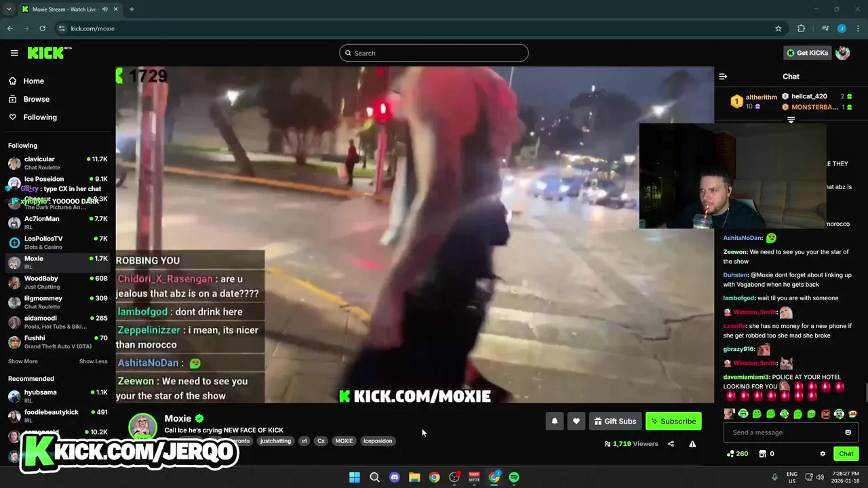Click the chat scrollbar thumb

coord(866,392)
